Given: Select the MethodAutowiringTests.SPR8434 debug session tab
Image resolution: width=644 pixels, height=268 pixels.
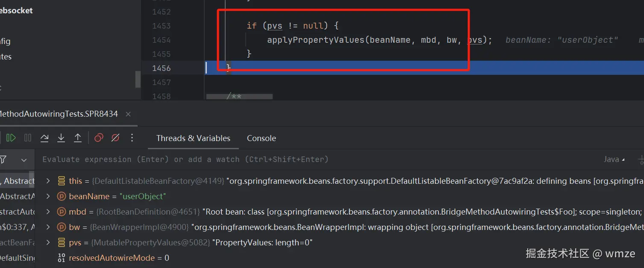Looking at the screenshot, I should (59, 114).
